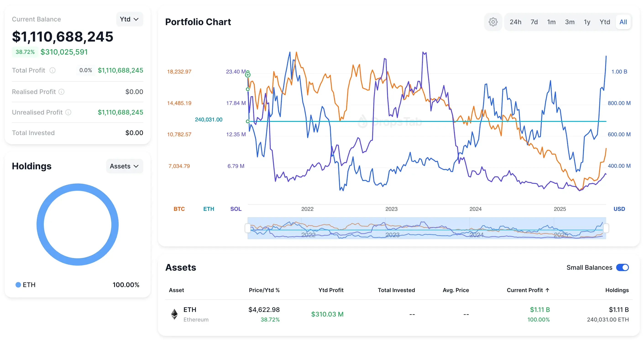The image size is (644, 340).
Task: Toggle the BTC series on the chart
Action: click(x=179, y=209)
